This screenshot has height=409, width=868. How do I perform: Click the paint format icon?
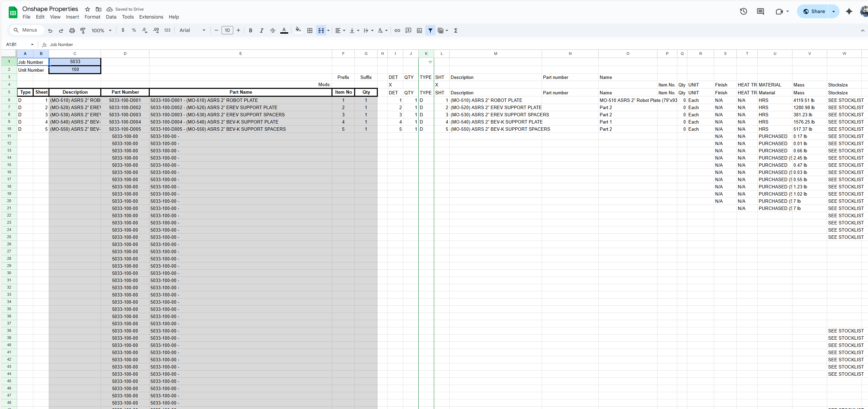(83, 31)
